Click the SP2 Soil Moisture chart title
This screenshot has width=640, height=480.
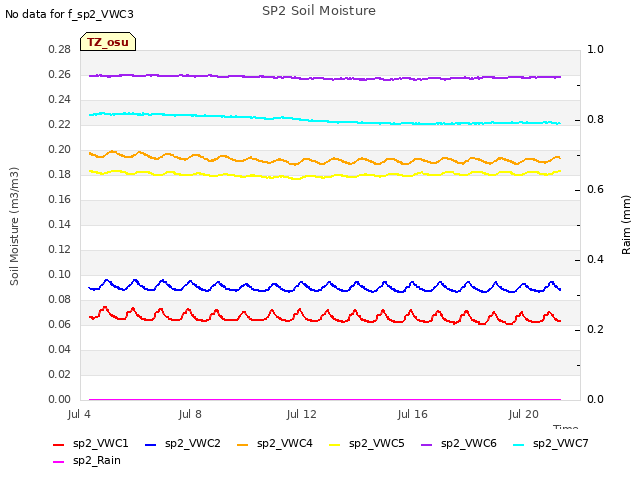319,11
